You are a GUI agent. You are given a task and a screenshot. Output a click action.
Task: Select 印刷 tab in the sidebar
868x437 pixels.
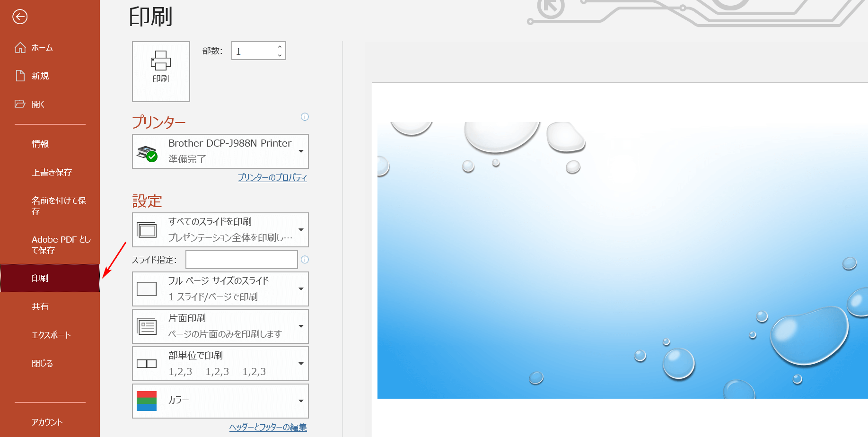coord(50,278)
